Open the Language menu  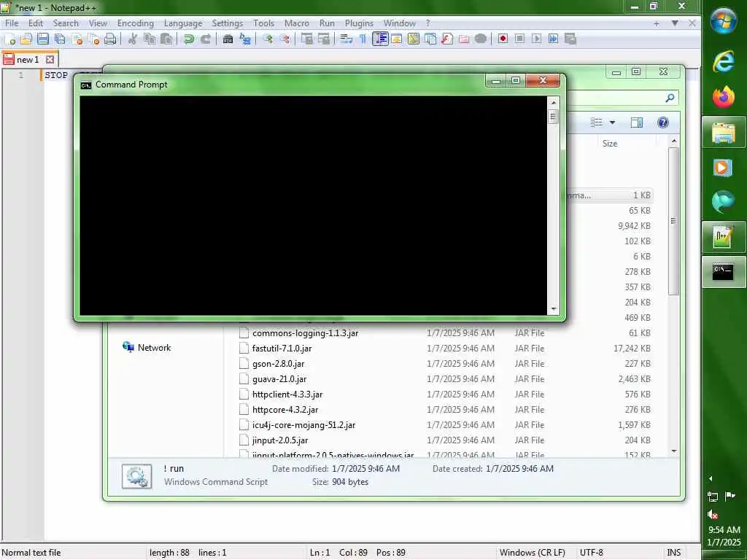pyautogui.click(x=183, y=23)
